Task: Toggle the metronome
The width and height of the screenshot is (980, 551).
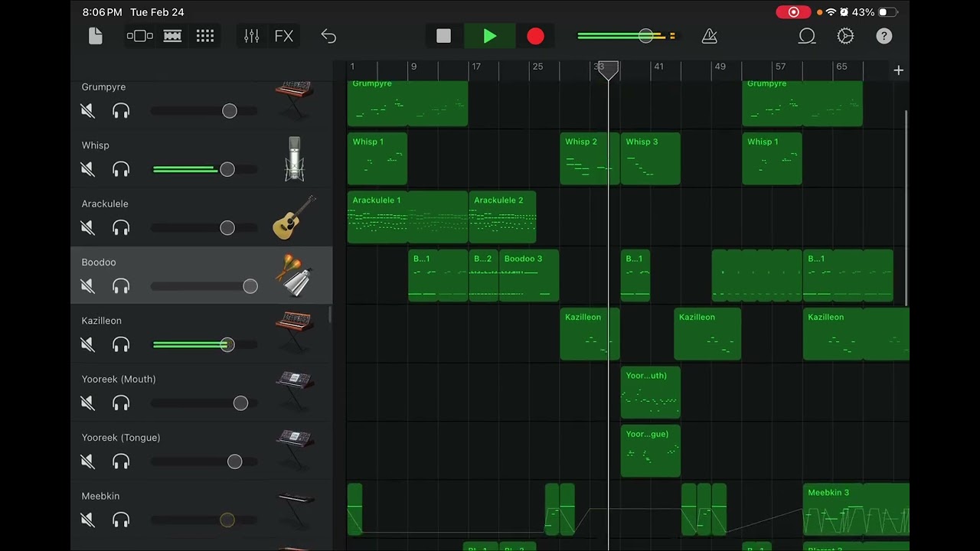Action: pyautogui.click(x=710, y=36)
